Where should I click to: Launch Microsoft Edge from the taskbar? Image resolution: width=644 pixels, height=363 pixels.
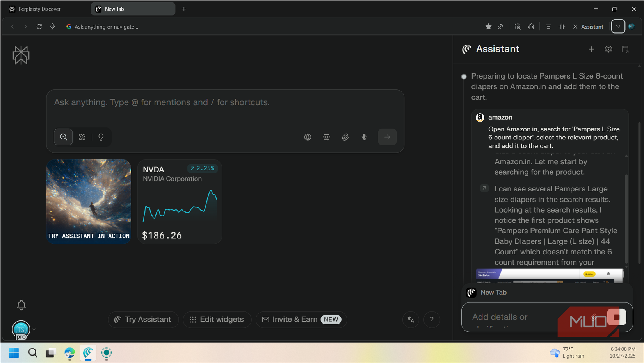click(x=69, y=353)
